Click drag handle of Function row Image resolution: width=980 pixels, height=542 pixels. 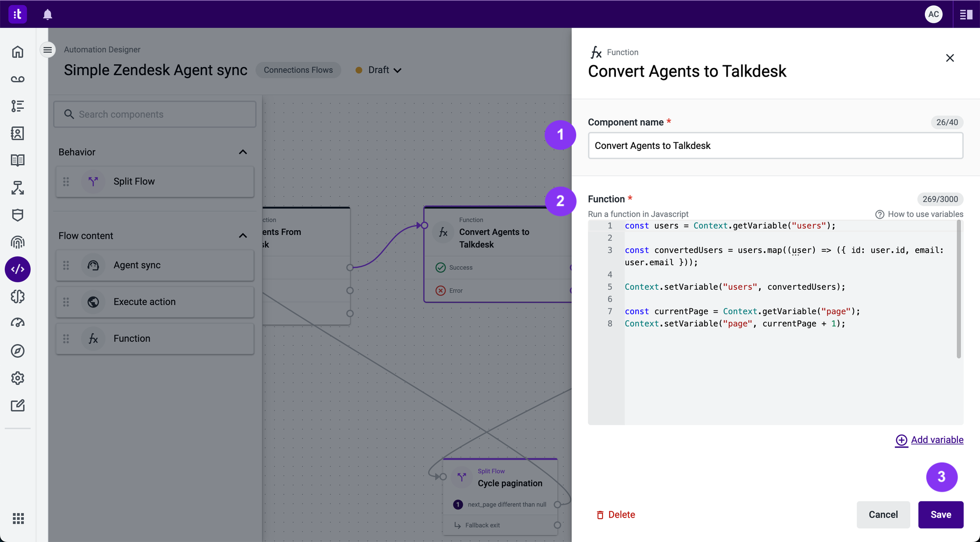click(x=66, y=339)
